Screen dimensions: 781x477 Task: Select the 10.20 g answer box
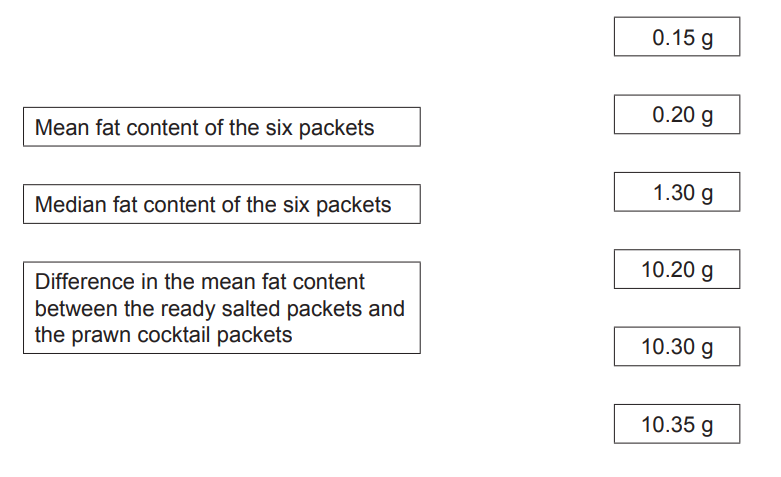677,270
